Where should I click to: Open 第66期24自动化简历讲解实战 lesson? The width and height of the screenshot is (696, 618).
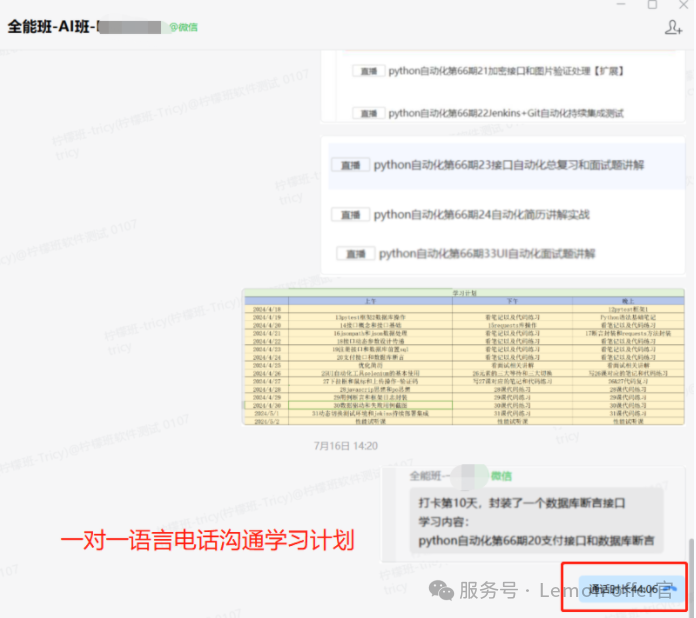[481, 215]
